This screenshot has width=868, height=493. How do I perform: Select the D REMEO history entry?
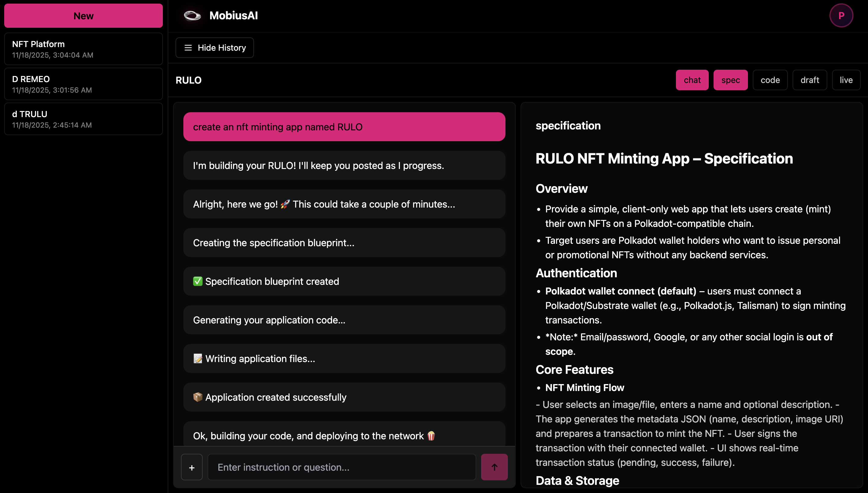point(83,84)
